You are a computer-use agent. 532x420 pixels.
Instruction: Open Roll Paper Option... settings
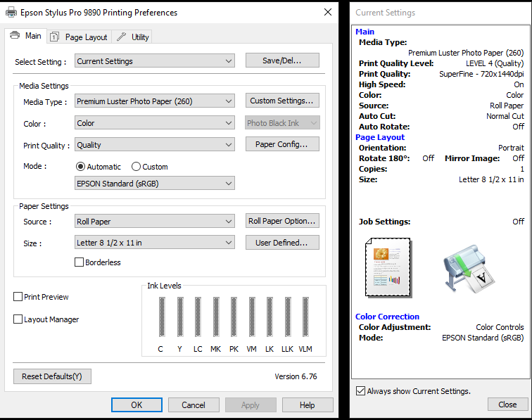(x=282, y=221)
